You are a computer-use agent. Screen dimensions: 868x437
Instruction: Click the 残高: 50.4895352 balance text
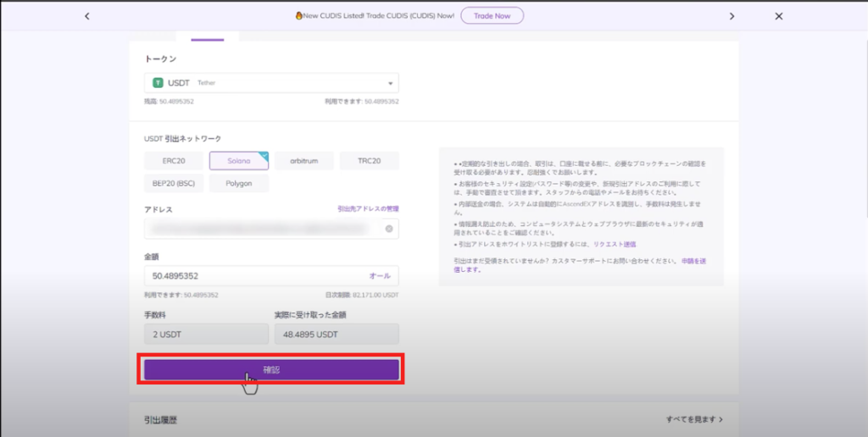(169, 102)
